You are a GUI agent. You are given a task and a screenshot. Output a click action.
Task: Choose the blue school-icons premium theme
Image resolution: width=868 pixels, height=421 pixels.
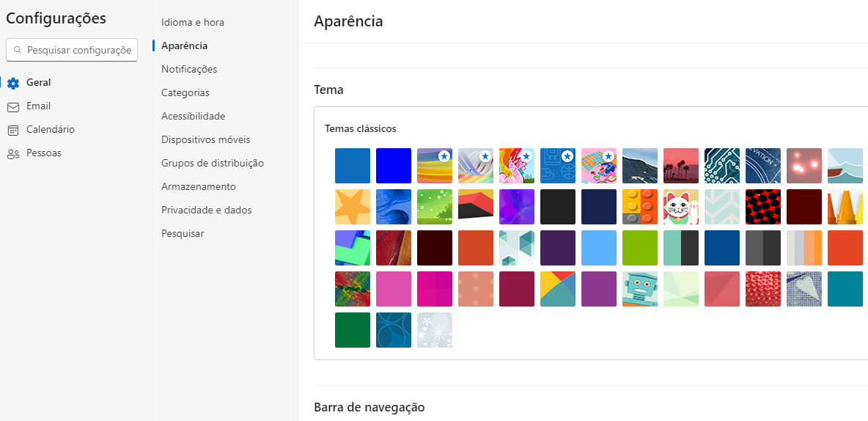557,166
